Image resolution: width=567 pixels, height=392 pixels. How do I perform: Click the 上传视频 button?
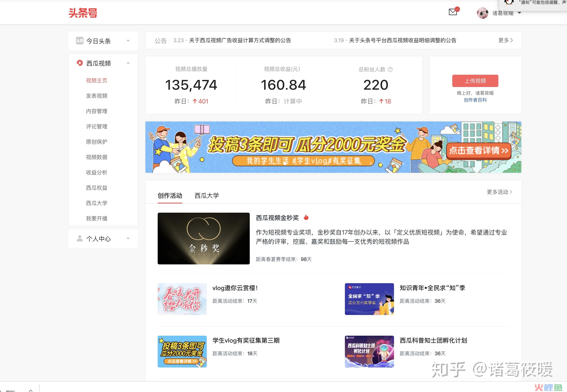[475, 81]
